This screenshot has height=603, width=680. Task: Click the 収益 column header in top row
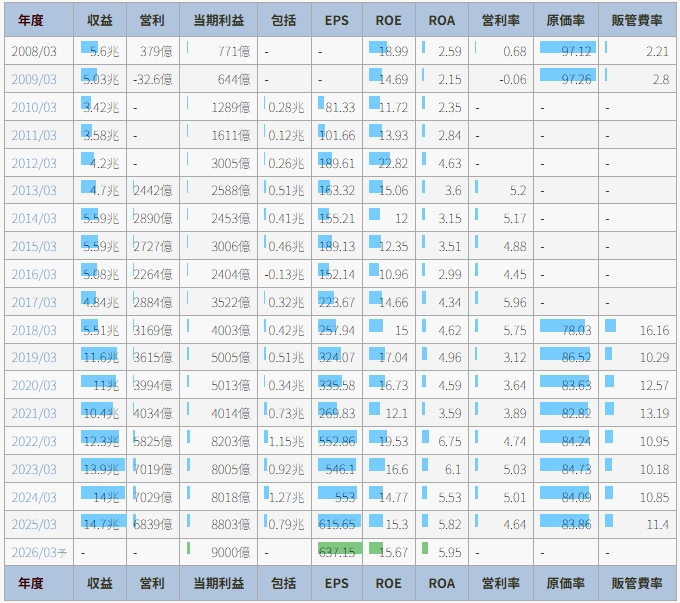coord(100,20)
